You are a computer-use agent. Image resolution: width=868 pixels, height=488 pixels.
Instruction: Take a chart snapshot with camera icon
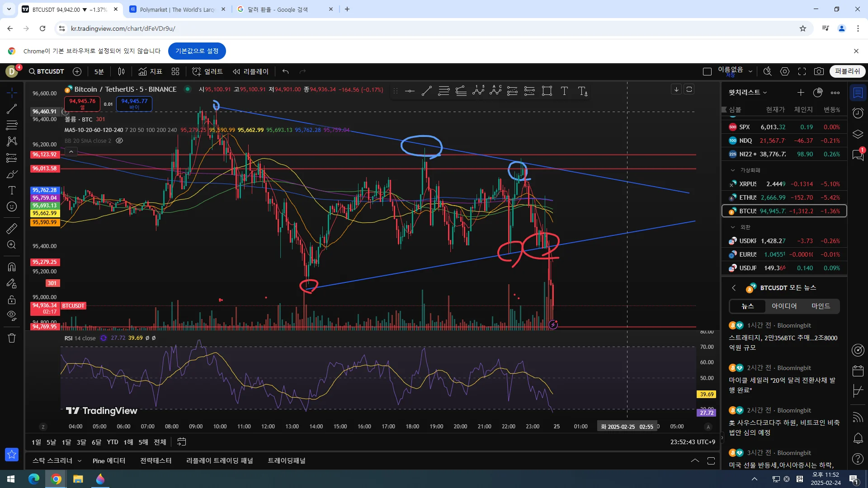[819, 71]
